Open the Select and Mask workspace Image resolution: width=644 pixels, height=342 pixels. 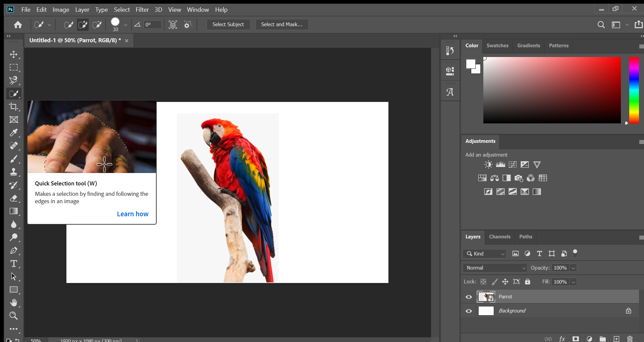click(282, 24)
